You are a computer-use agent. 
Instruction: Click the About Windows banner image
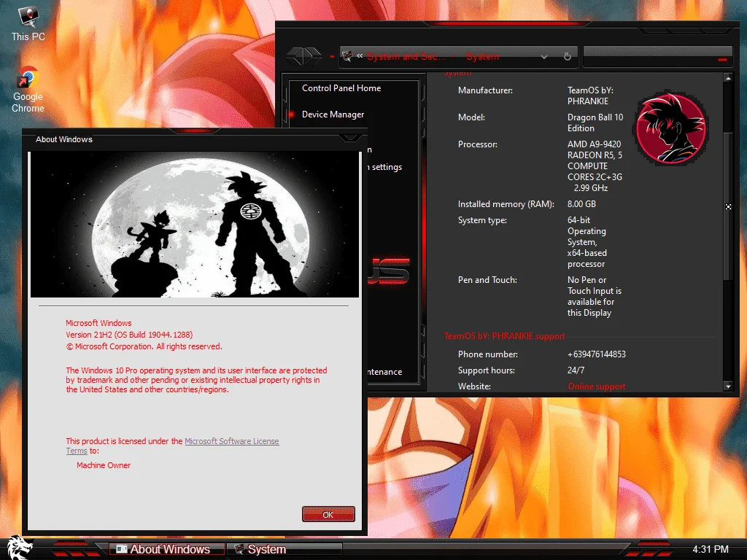pyautogui.click(x=194, y=225)
